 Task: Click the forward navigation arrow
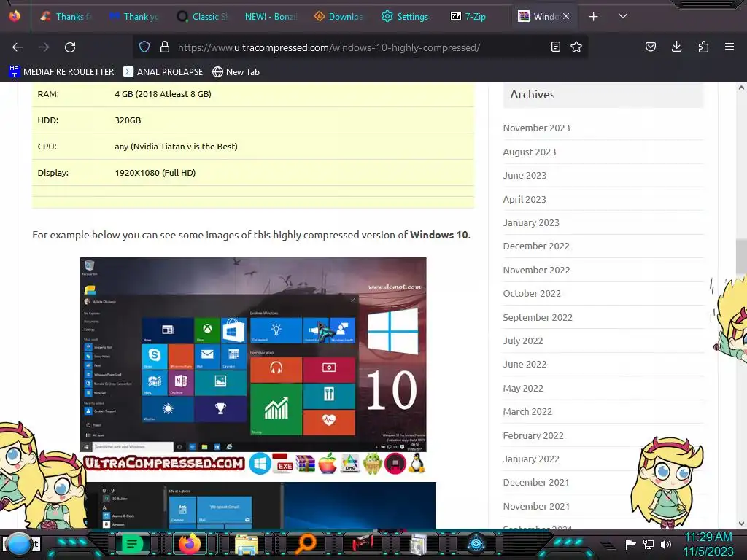click(x=44, y=47)
